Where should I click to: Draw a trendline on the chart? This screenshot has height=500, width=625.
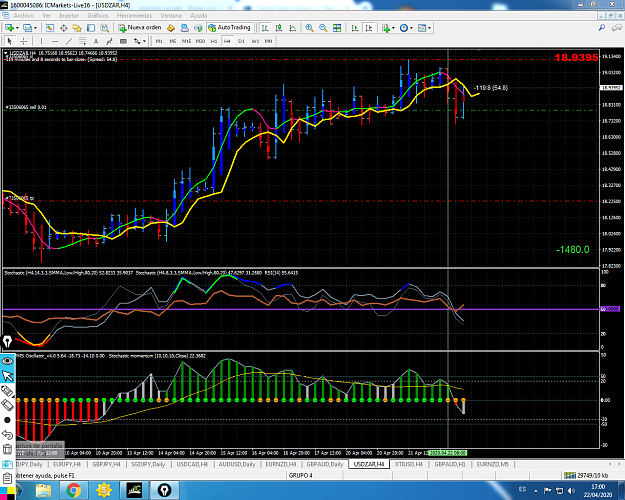click(x=69, y=41)
